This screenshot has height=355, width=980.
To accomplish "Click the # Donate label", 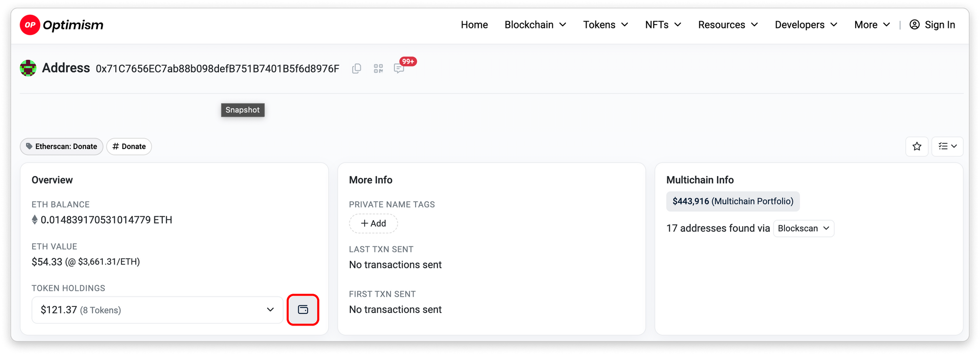I will 129,147.
